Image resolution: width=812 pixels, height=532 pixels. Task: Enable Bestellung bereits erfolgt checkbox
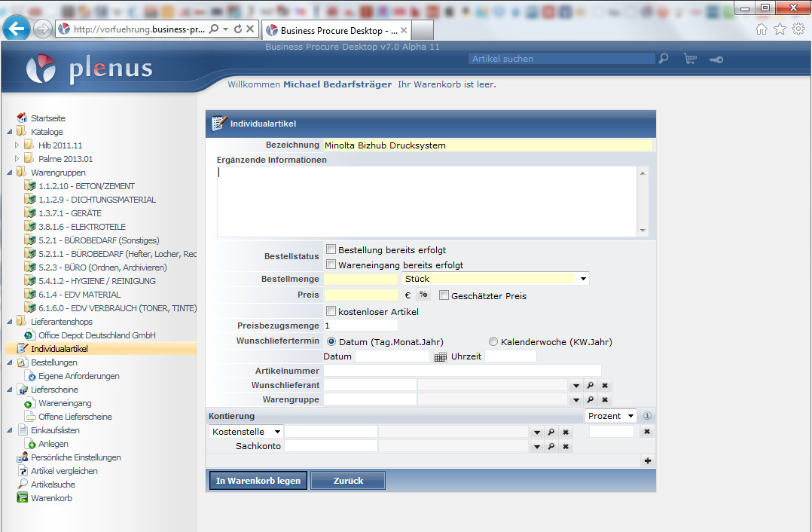(x=331, y=249)
